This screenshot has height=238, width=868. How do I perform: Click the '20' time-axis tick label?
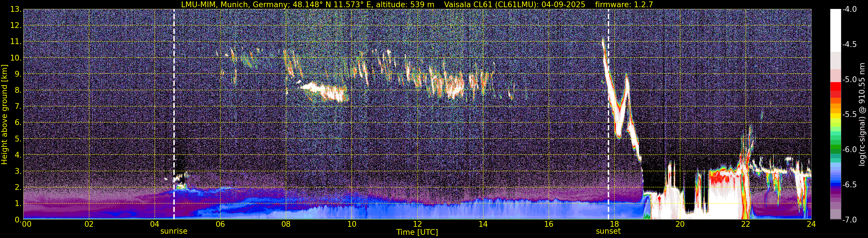click(x=680, y=224)
